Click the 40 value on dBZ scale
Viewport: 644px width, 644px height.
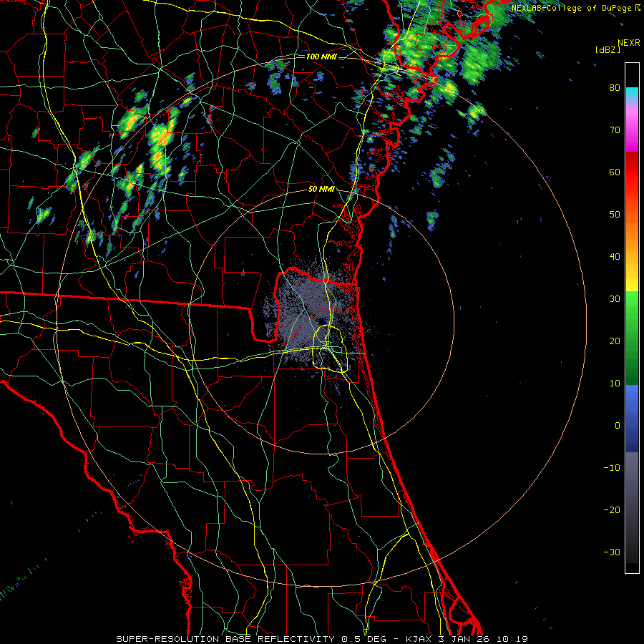tap(615, 257)
